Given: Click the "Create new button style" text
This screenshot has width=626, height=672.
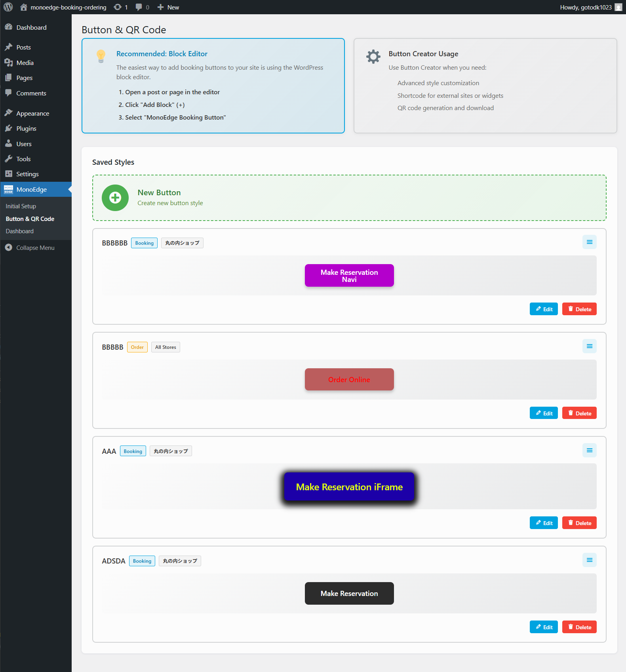Looking at the screenshot, I should coord(170,203).
